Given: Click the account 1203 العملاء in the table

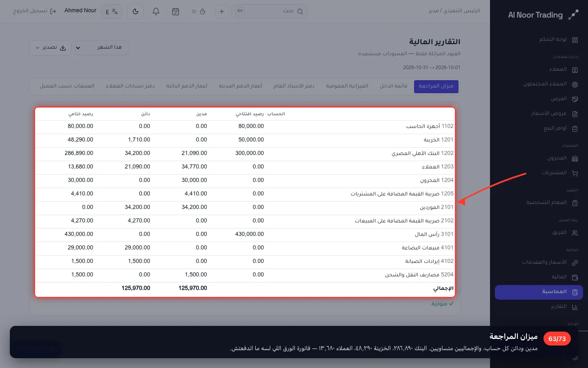Looking at the screenshot, I should 438,167.
